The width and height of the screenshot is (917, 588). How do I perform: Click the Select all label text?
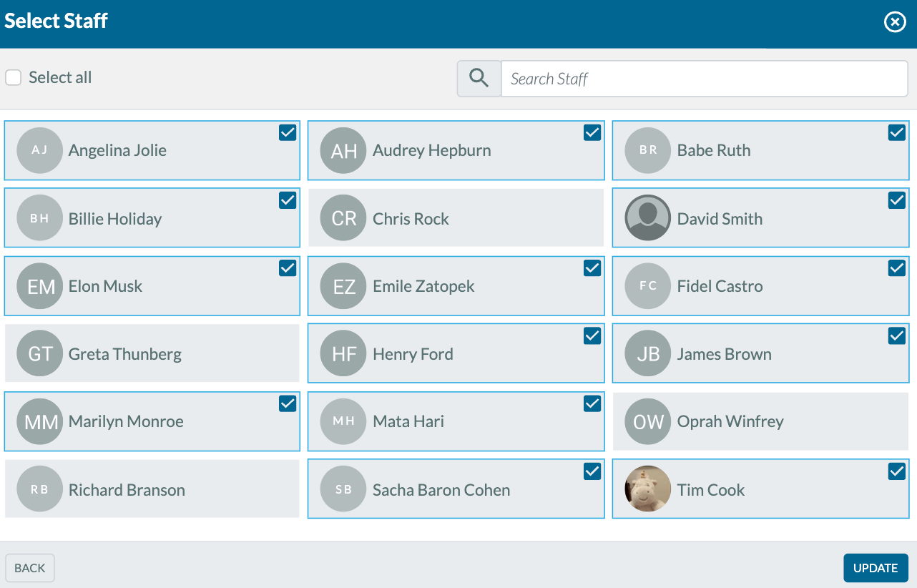pyautogui.click(x=60, y=77)
